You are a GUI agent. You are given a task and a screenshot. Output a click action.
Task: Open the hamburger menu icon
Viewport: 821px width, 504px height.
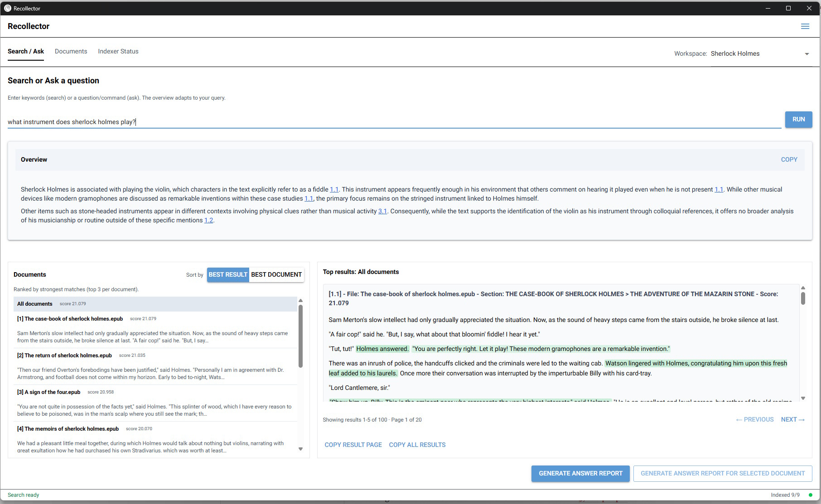point(805,26)
